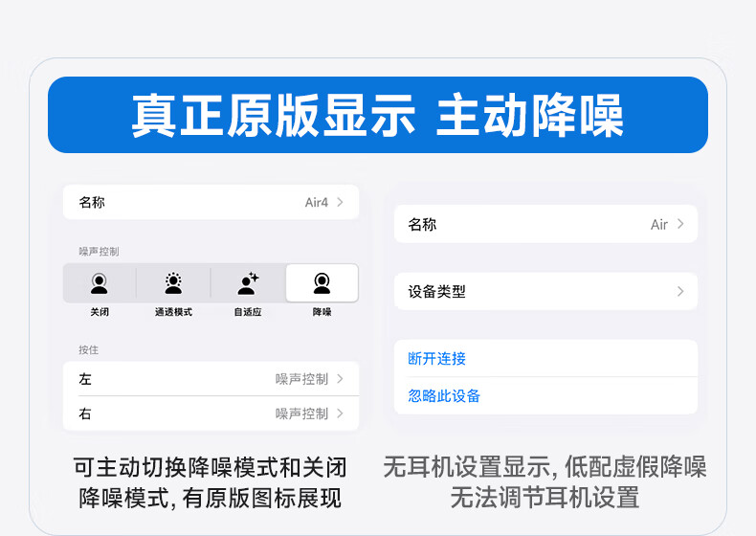Open the 名称 Air4 chevron
The height and width of the screenshot is (536, 756).
click(x=340, y=202)
